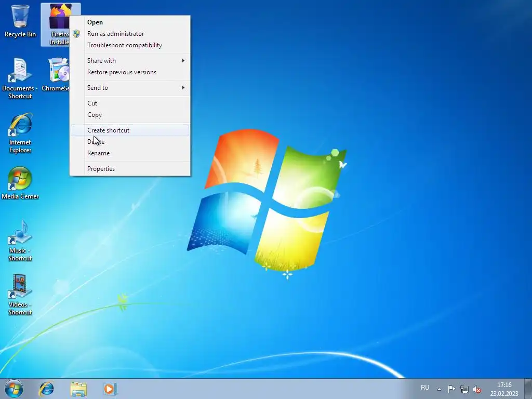Open the clock showing 17:16
The height and width of the screenshot is (399, 532).
504,389
